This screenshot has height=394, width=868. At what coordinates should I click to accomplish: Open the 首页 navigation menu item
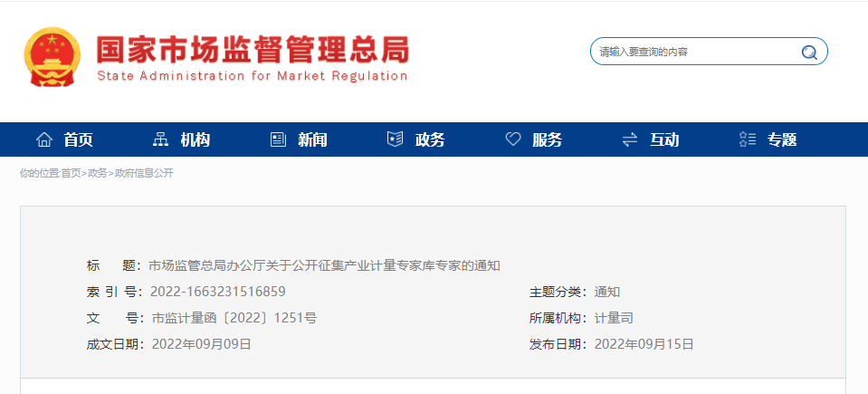[x=78, y=140]
